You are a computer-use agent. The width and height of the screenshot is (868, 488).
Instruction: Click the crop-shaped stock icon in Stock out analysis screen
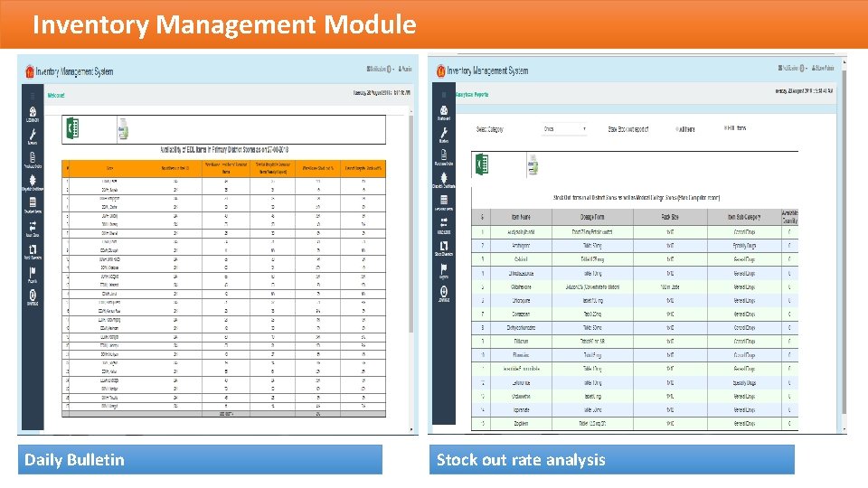coord(444,246)
